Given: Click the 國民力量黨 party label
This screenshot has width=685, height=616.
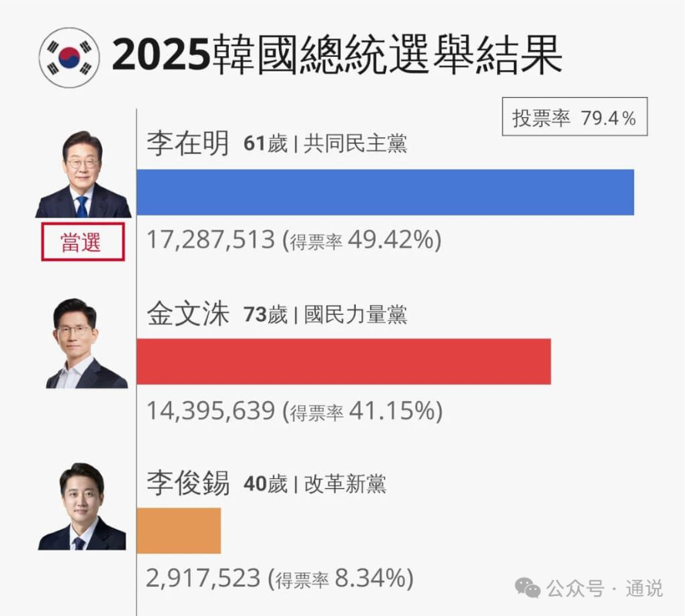Looking at the screenshot, I should click(355, 314).
